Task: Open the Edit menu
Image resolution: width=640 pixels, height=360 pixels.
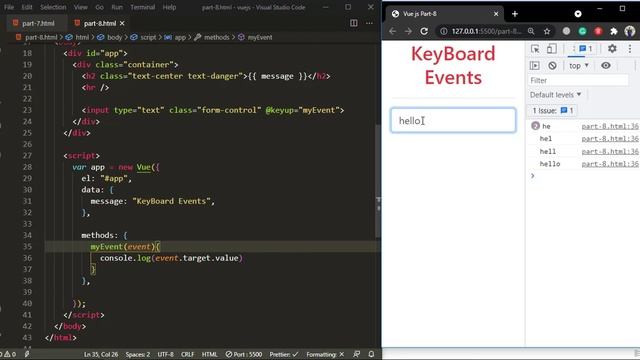Action: 27,7
